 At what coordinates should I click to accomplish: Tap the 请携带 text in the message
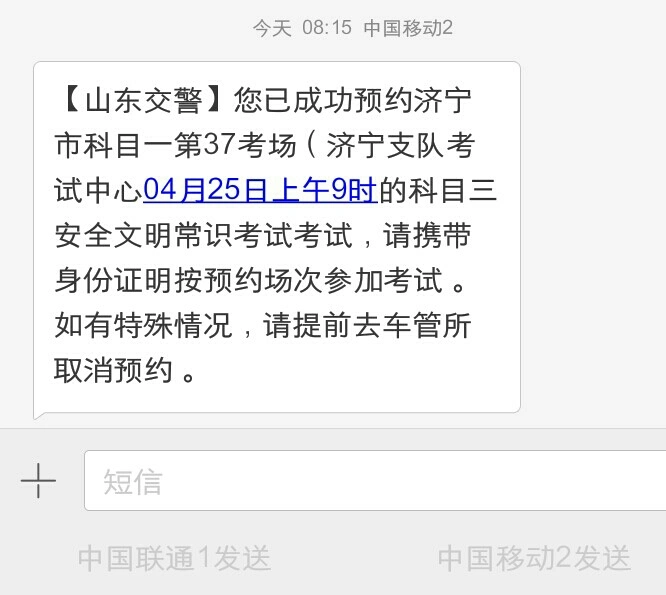pos(427,234)
